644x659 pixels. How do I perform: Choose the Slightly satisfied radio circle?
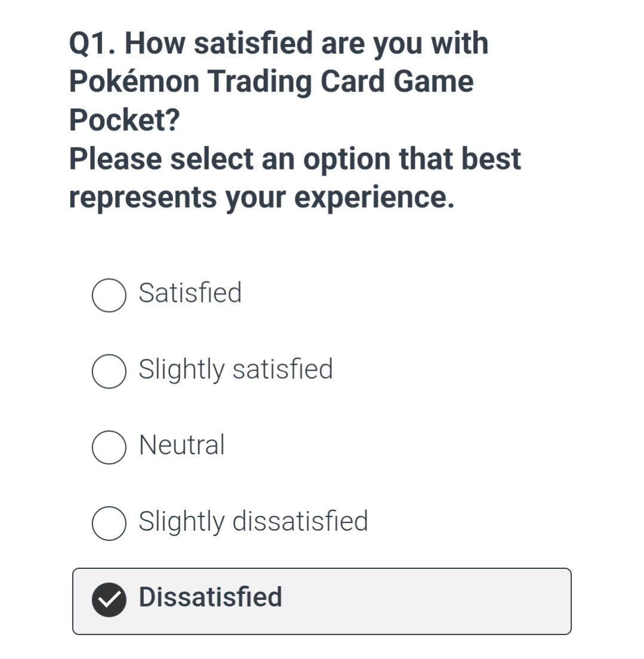(109, 371)
